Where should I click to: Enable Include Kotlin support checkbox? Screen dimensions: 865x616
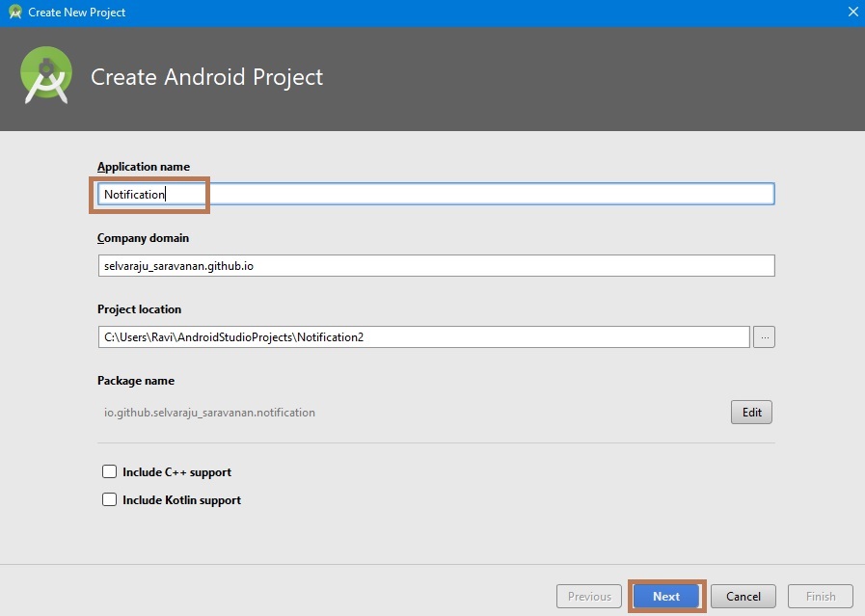109,499
